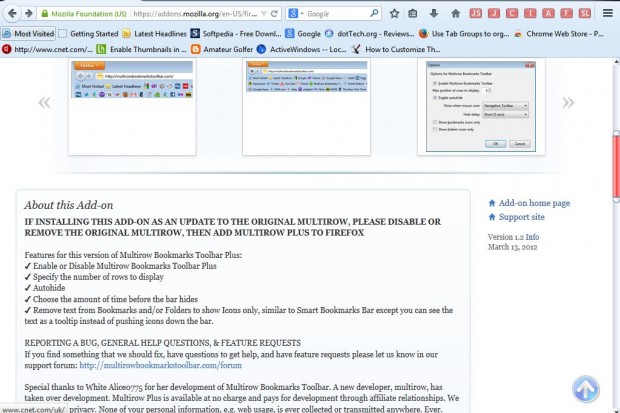620x413 pixels.
Task: Click the SL toolbar addon icon
Action: pos(584,13)
